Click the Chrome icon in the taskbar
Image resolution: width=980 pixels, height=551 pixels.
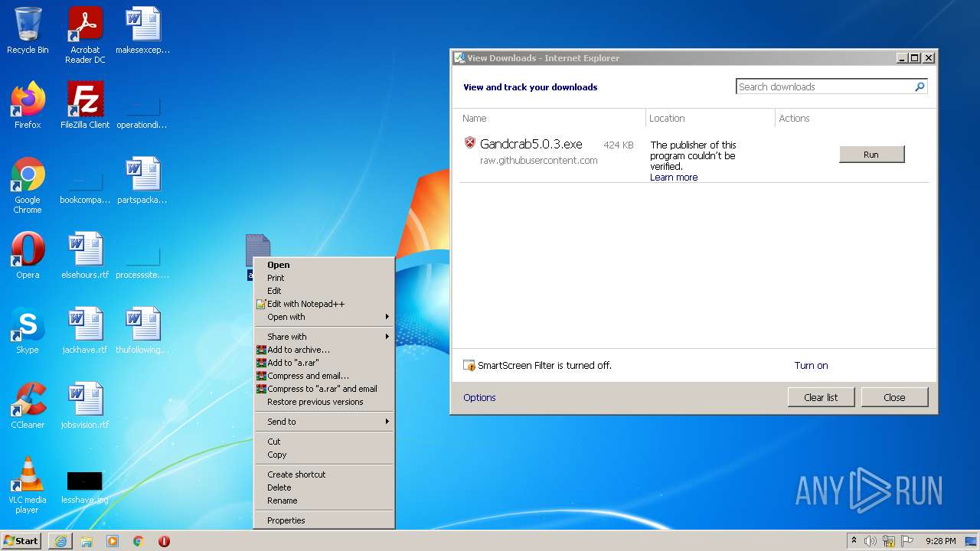point(139,541)
